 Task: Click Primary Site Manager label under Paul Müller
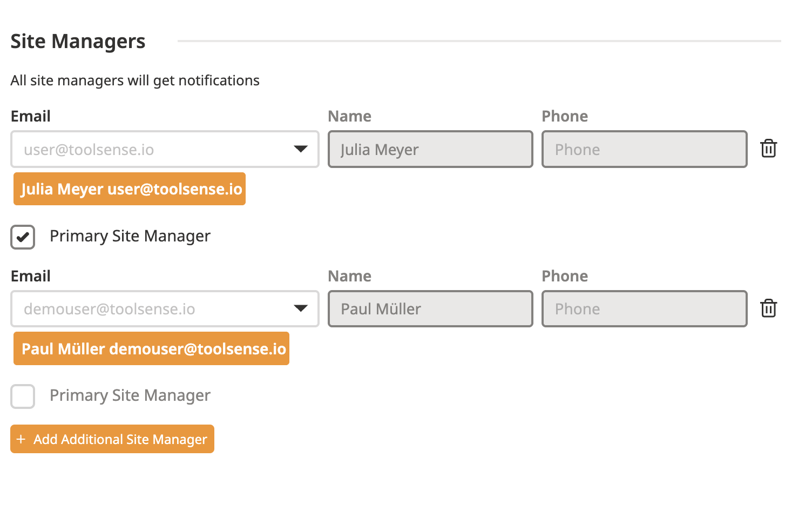pos(130,395)
